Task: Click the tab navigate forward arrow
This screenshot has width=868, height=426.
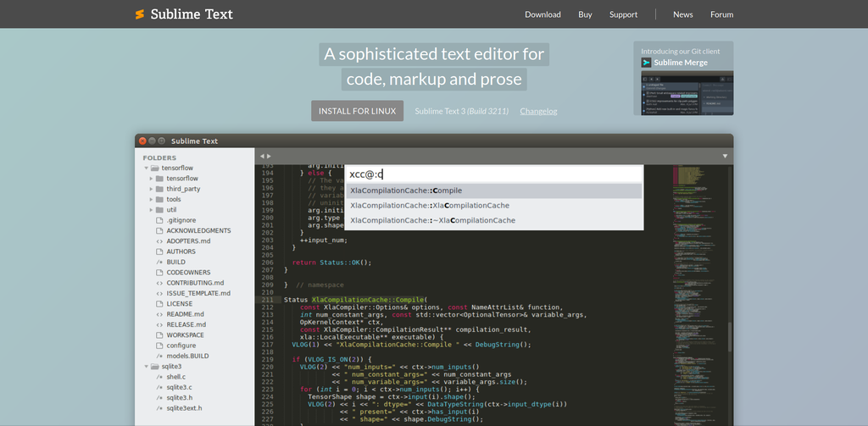Action: 269,156
